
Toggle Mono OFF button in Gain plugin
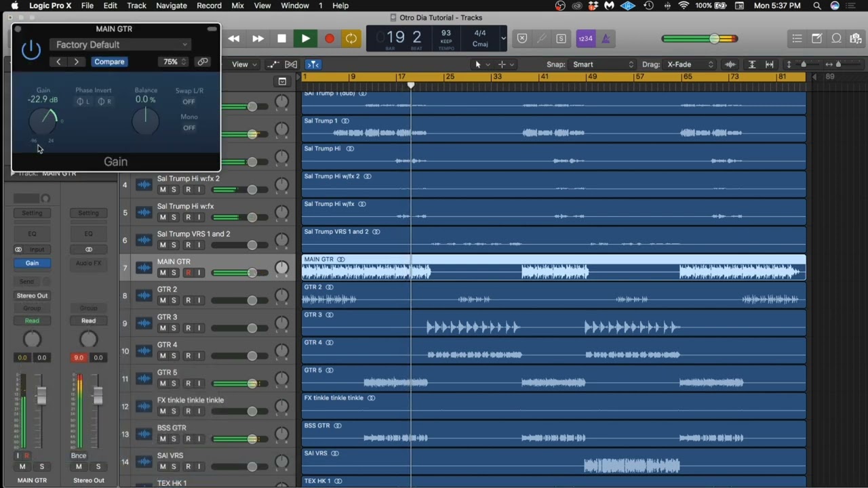pyautogui.click(x=189, y=127)
